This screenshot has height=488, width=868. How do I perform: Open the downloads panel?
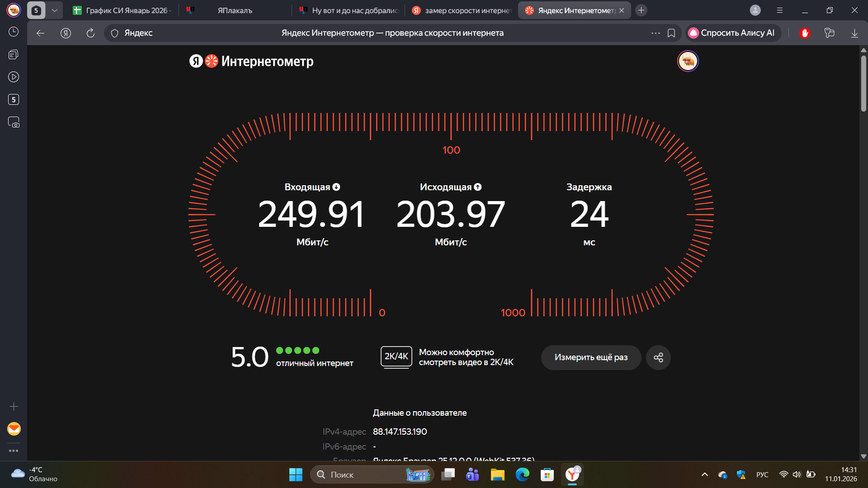click(854, 33)
